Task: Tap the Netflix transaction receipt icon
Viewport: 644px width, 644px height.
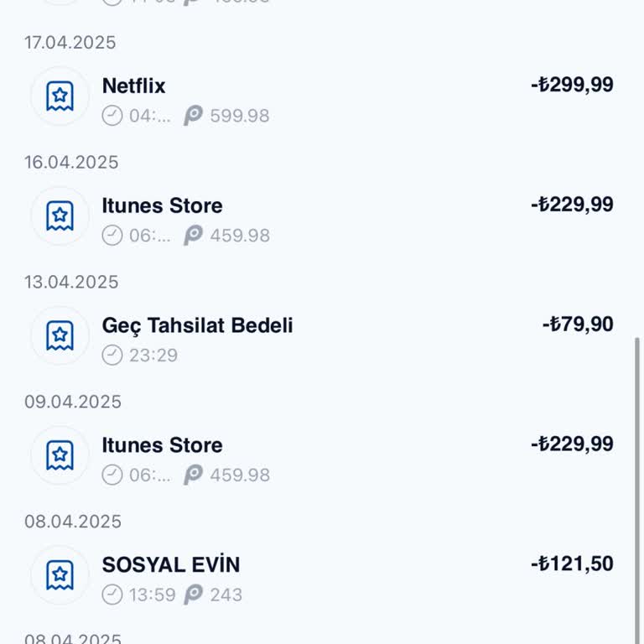Action: 60,96
